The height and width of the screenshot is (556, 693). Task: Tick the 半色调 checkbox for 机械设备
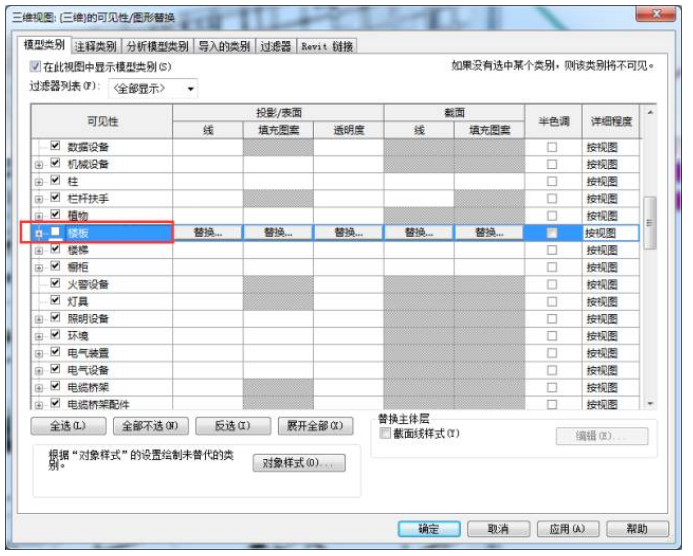point(552,164)
